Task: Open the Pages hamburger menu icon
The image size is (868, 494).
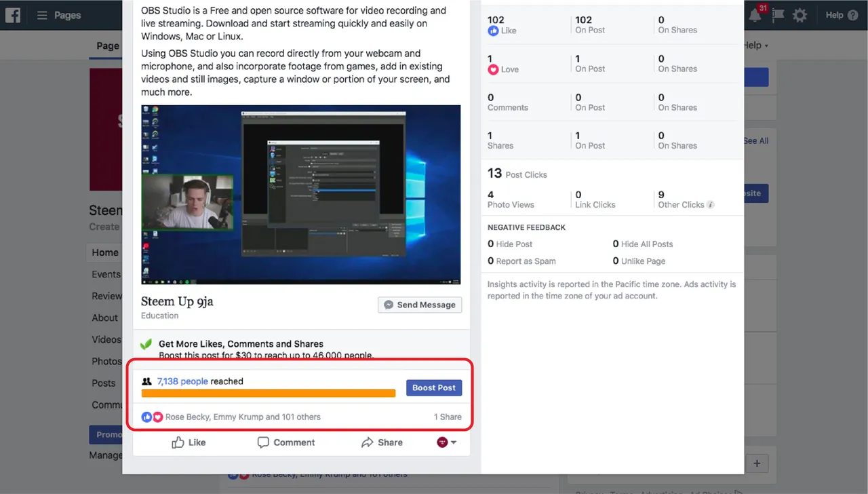Action: 42,15
